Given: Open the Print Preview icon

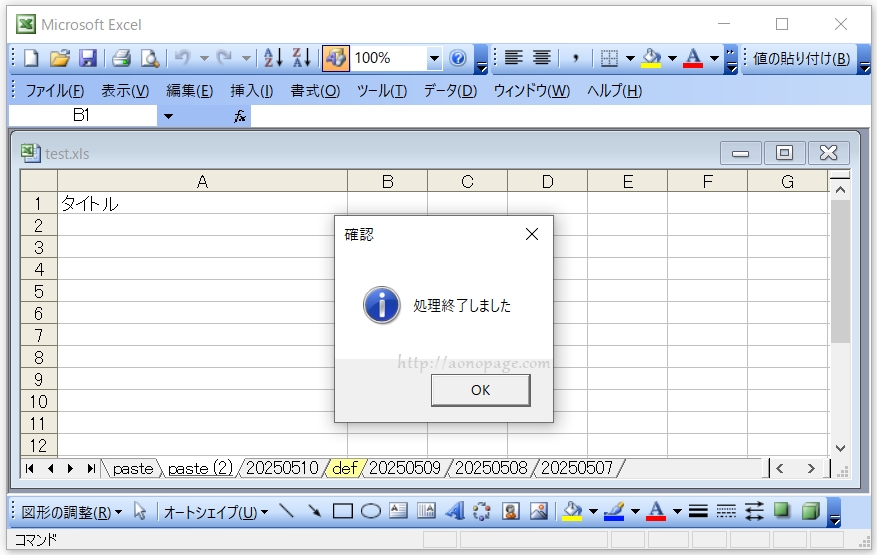Looking at the screenshot, I should click(149, 58).
